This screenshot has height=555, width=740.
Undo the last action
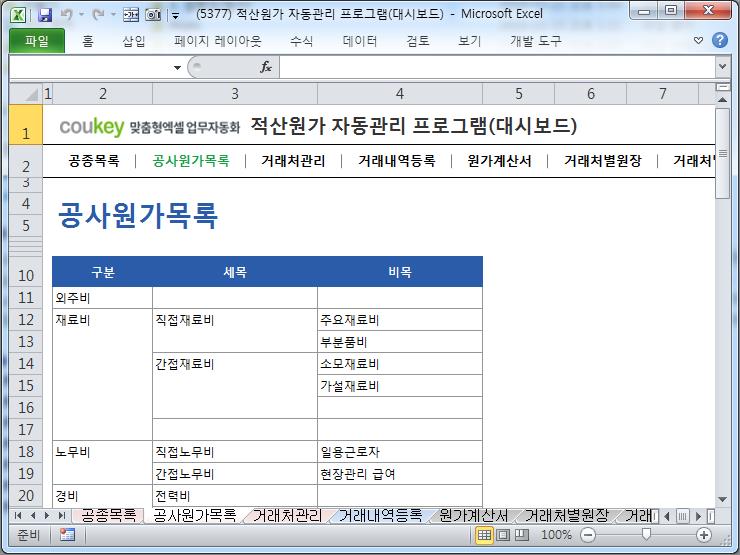coord(67,15)
